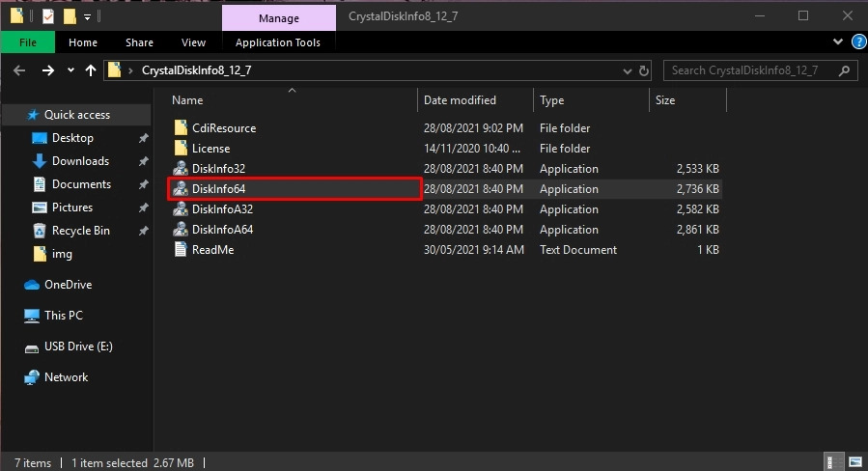The width and height of the screenshot is (868, 471).
Task: Open the File menu
Action: 28,42
